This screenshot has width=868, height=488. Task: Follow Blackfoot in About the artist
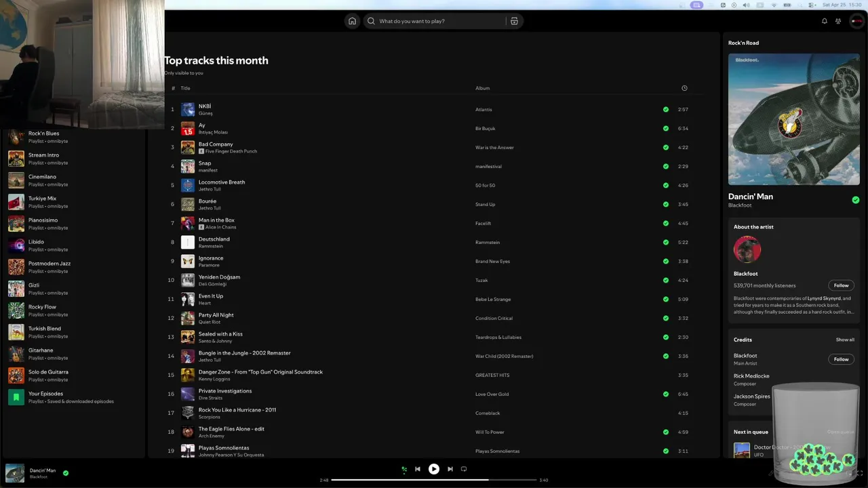[842, 285]
